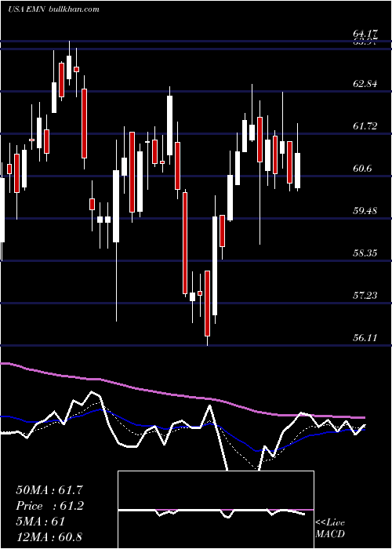Viewport: 392px width, 549px height.
Task: Click the '5MA : 61' readout
Action: (x=41, y=522)
